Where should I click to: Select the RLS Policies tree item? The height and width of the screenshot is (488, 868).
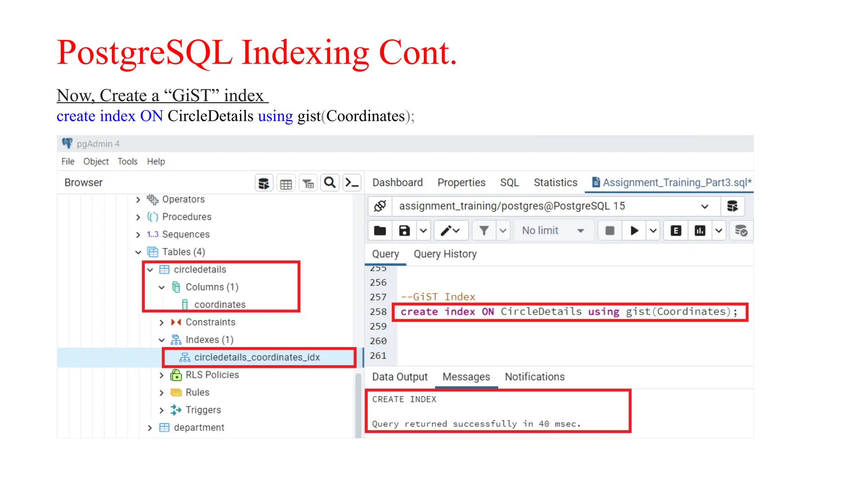[212, 375]
